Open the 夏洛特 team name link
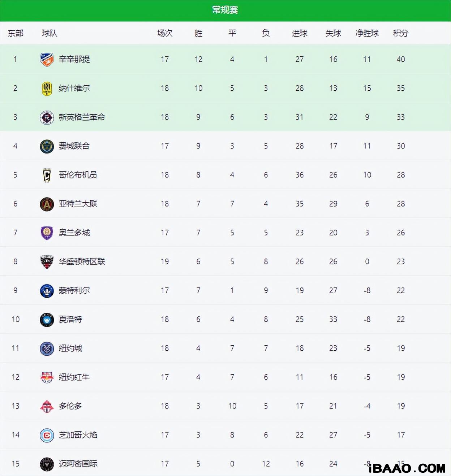The image size is (451, 476). click(x=70, y=319)
